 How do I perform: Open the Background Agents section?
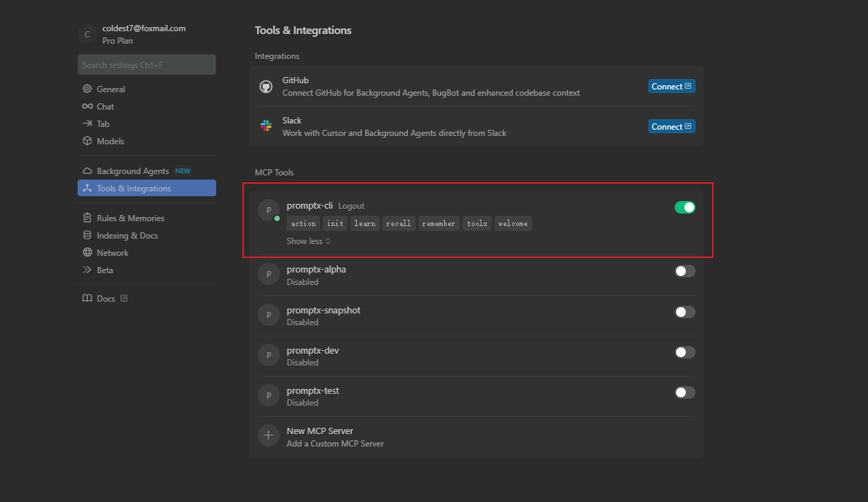[147, 171]
